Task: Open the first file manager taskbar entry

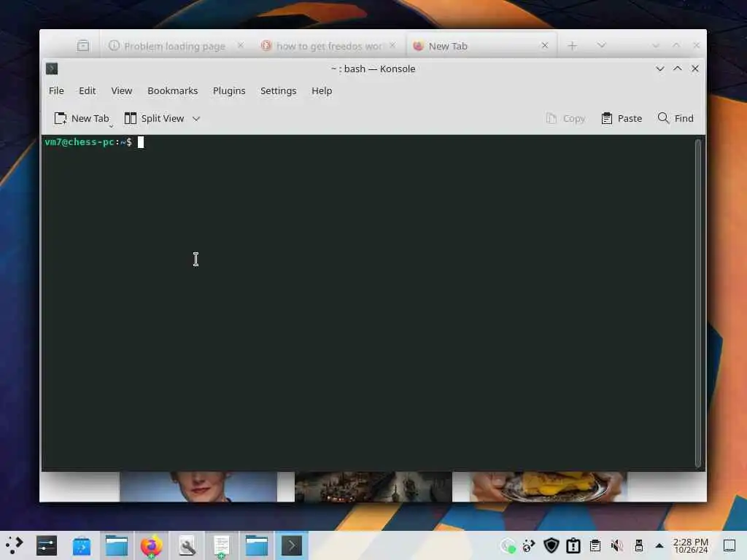Action: (x=117, y=545)
